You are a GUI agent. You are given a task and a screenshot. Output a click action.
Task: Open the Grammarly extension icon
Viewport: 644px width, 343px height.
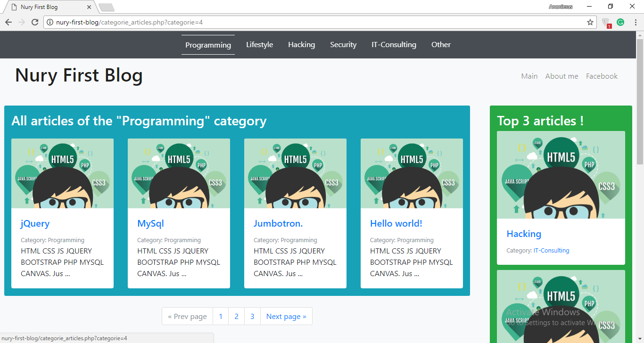coord(620,22)
